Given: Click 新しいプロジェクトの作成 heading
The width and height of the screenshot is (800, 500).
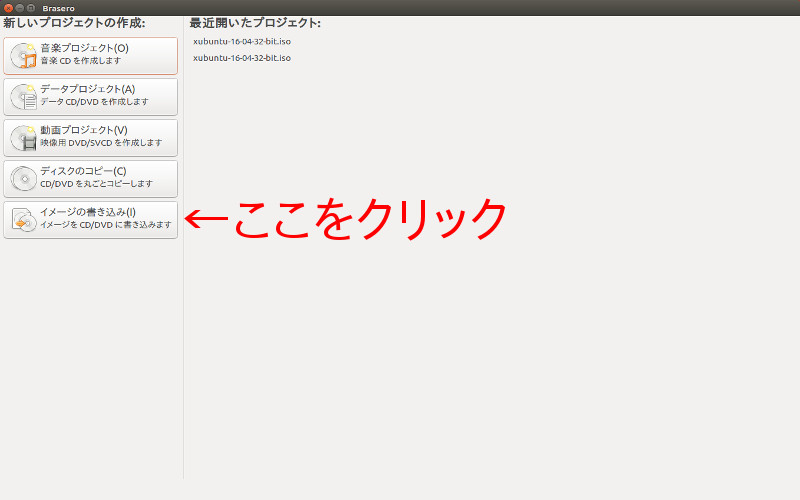Looking at the screenshot, I should tap(74, 23).
